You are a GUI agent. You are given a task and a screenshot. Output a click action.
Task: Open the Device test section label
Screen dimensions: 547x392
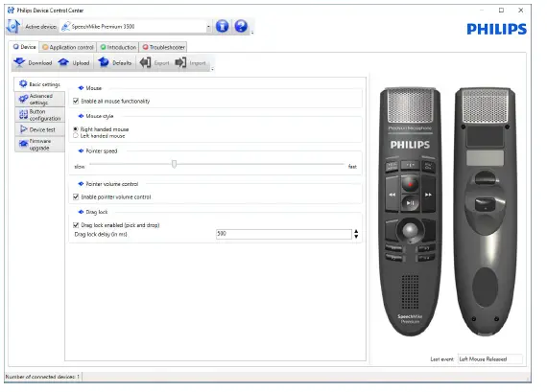[42, 129]
